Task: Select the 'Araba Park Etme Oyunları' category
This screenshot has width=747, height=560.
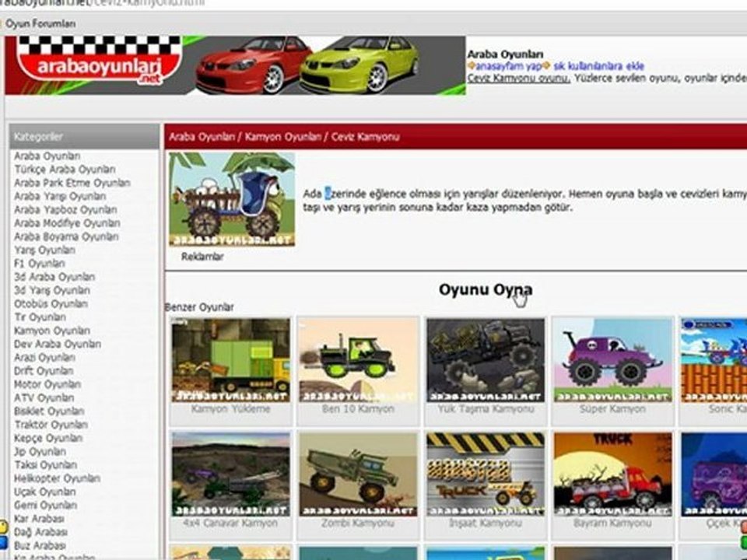Action: point(72,182)
